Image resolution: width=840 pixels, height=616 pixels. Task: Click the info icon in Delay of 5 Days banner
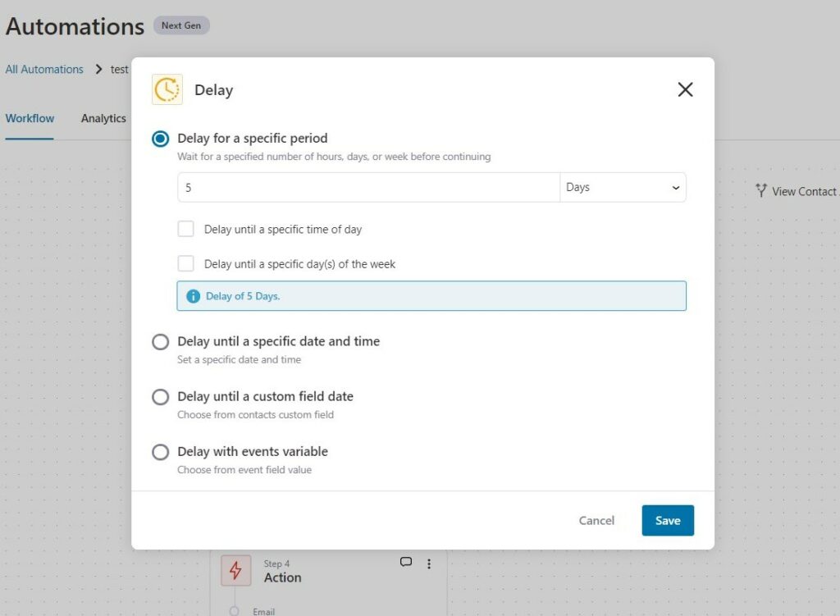193,296
